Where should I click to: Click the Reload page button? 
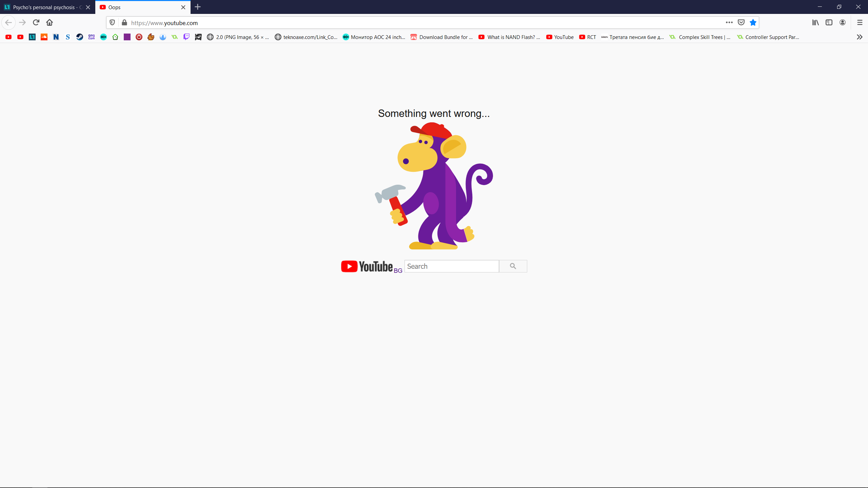36,23
